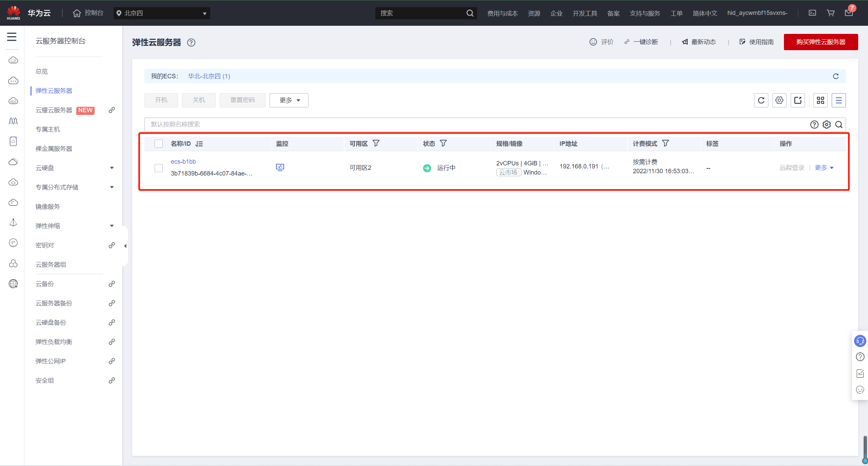Open link icon next to 云耀云服务器
The height and width of the screenshot is (466, 868).
pyautogui.click(x=112, y=110)
